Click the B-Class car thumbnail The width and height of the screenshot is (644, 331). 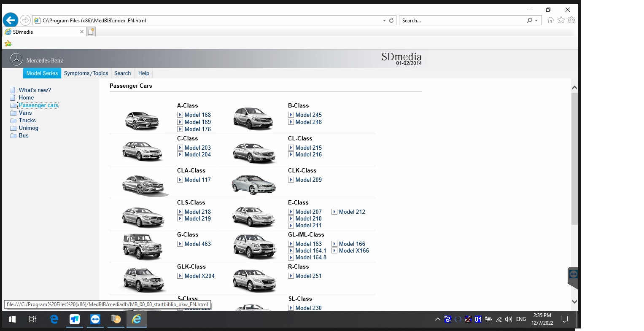click(253, 118)
